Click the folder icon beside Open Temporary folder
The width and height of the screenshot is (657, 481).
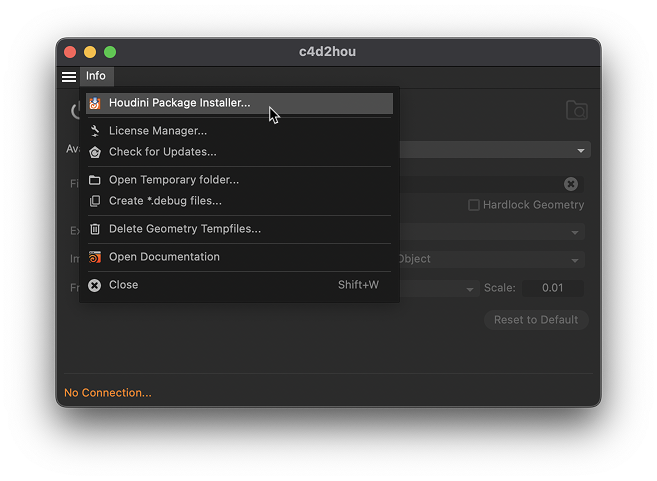pos(95,180)
